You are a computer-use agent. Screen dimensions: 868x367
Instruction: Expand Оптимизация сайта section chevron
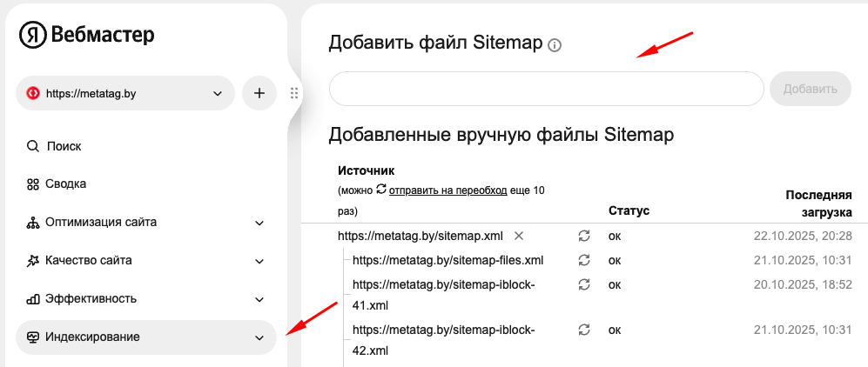[x=259, y=224]
